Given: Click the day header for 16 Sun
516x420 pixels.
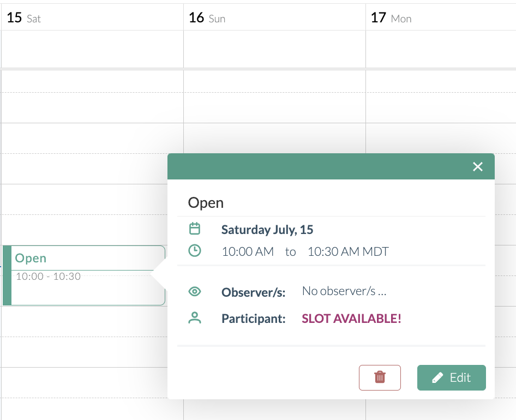Looking at the screenshot, I should click(x=206, y=17).
